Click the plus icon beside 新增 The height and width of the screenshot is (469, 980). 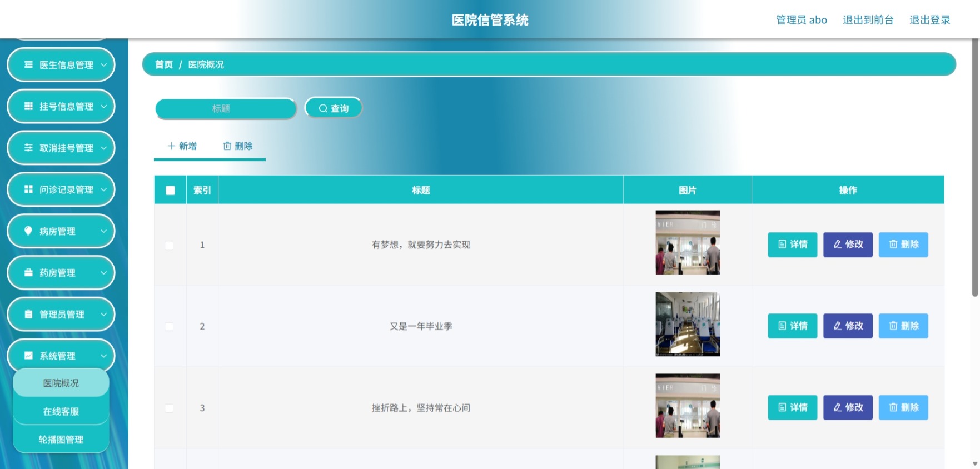(x=171, y=146)
